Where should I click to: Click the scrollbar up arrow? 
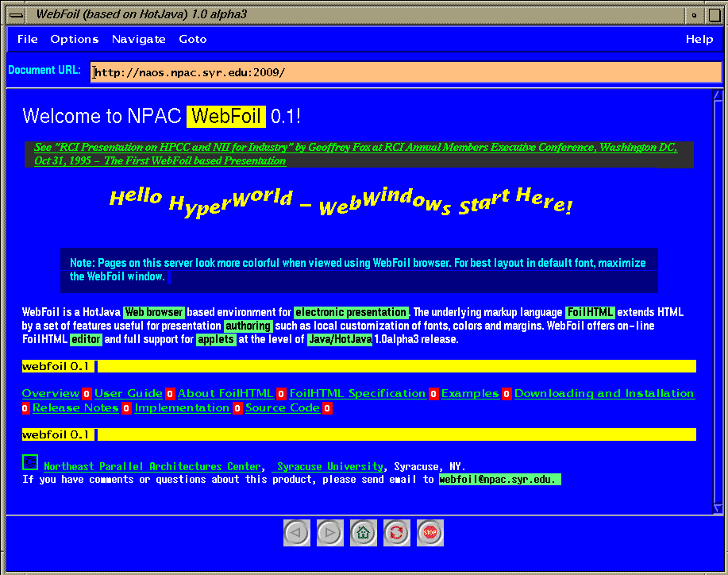[x=718, y=95]
